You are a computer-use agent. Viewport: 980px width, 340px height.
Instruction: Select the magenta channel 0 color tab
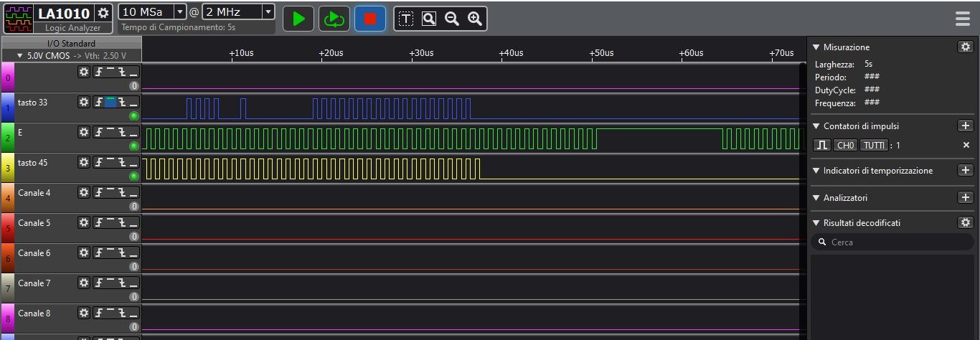click(x=7, y=77)
